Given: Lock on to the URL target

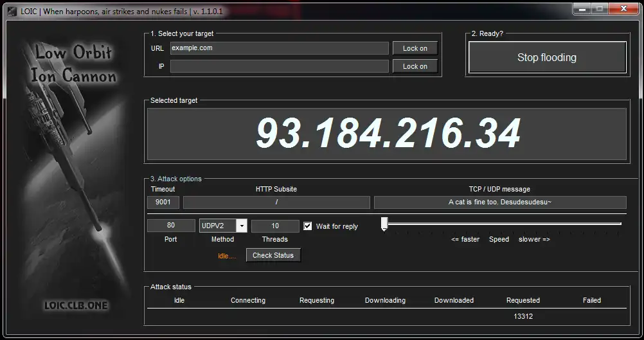Looking at the screenshot, I should pyautogui.click(x=415, y=48).
